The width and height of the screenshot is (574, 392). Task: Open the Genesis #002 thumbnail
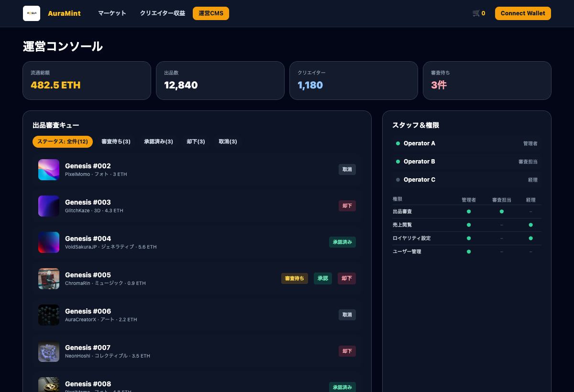(49, 170)
